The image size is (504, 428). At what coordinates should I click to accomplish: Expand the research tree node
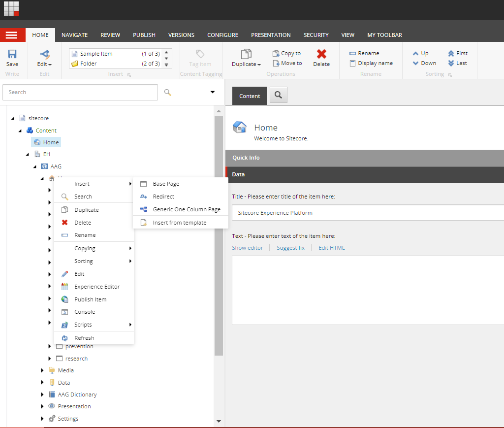[50, 359]
